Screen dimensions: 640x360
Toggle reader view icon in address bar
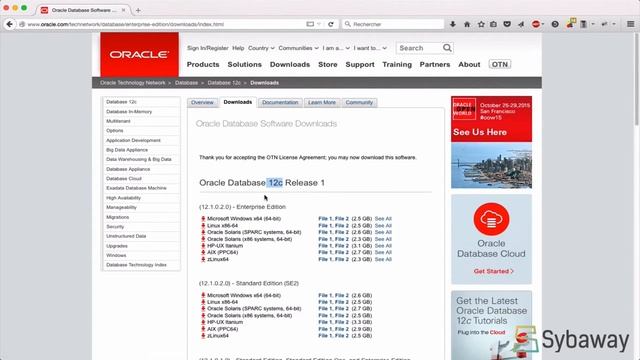(x=310, y=24)
